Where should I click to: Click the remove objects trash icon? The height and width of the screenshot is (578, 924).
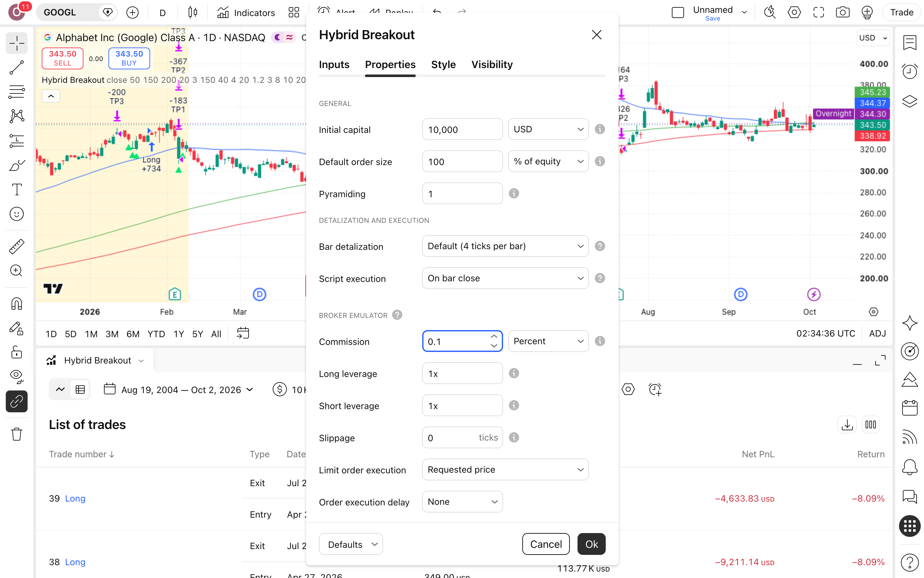click(16, 434)
